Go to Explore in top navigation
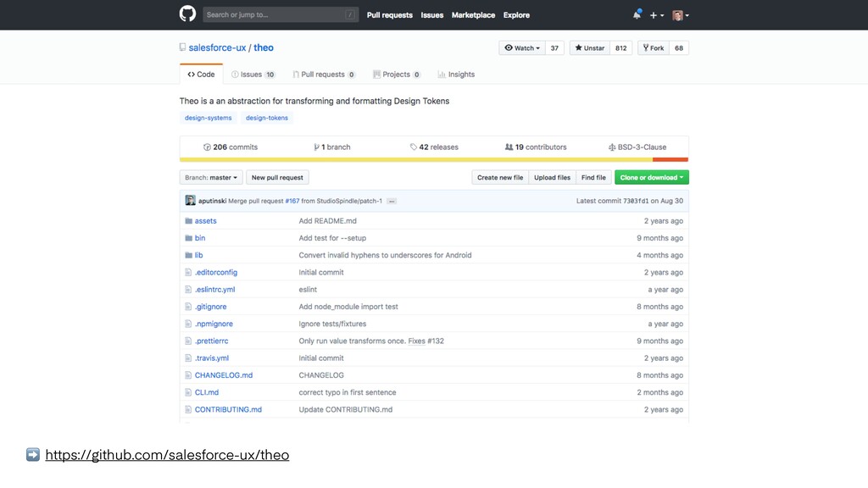The height and width of the screenshot is (488, 868). pyautogui.click(x=516, y=15)
